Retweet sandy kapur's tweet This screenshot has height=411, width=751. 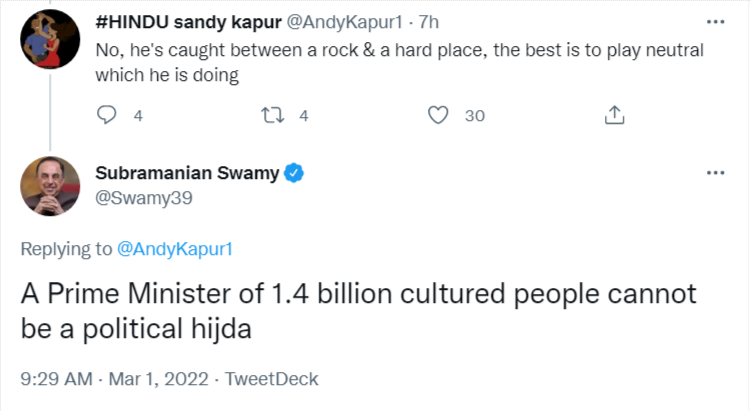(x=271, y=116)
